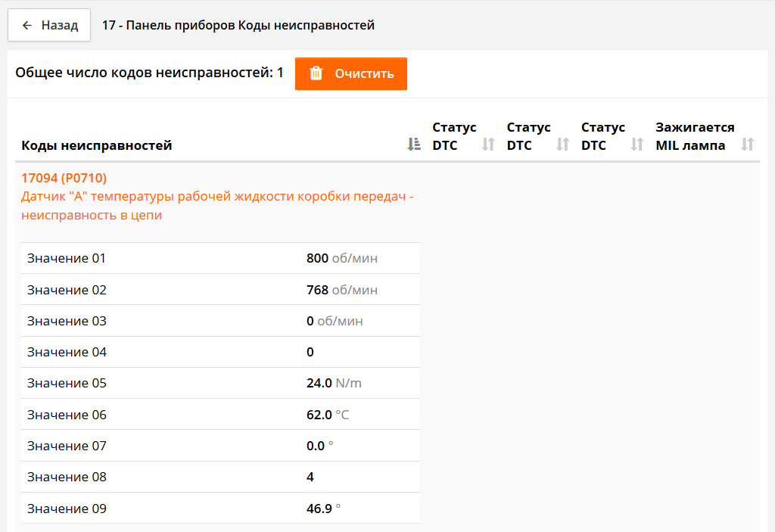Click sort arrows of the second Статус DTC column

(x=562, y=145)
